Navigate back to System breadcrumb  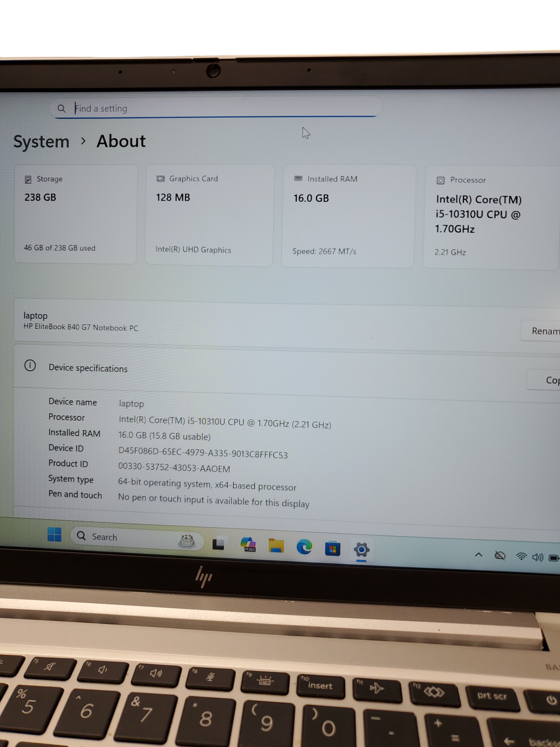pos(41,142)
